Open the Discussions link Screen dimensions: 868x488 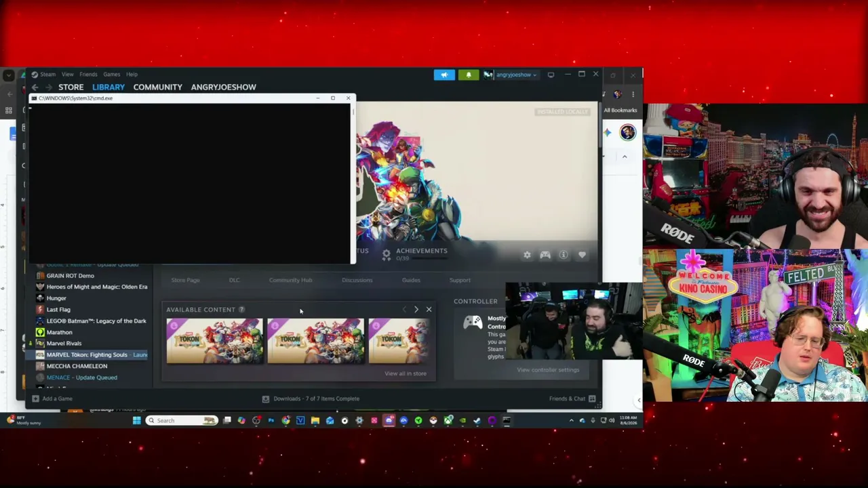[357, 280]
